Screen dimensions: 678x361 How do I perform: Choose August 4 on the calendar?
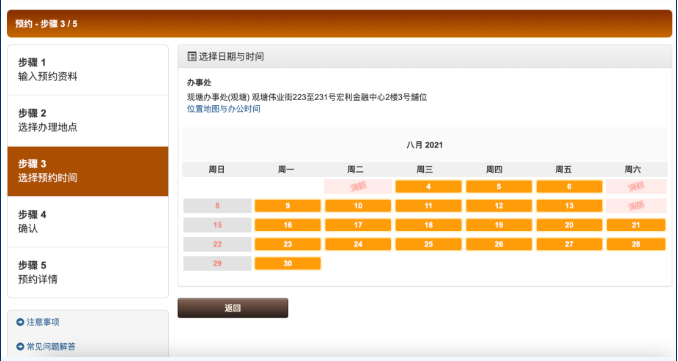tap(429, 187)
